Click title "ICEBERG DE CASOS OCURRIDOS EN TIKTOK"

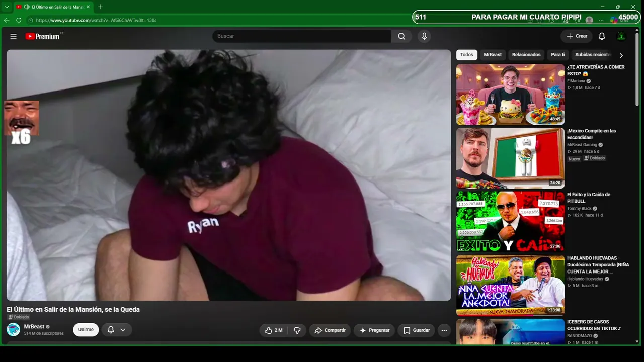tap(594, 325)
